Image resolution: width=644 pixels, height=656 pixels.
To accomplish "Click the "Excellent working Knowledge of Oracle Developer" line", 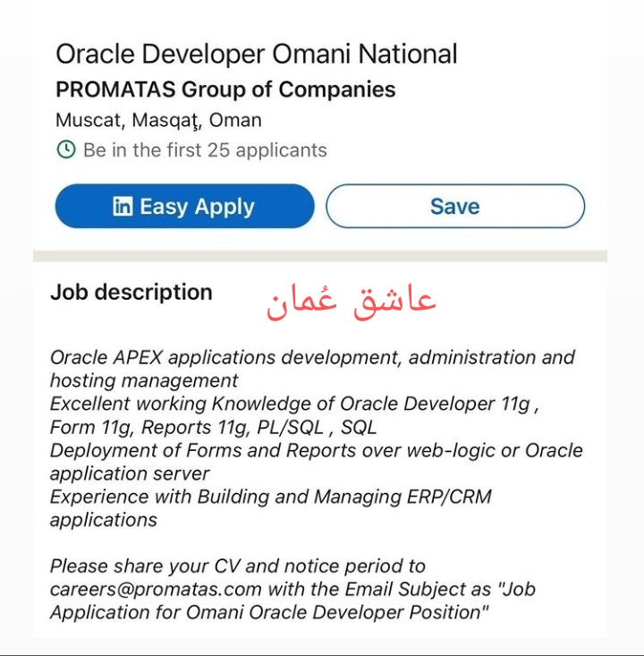I will pyautogui.click(x=294, y=404).
